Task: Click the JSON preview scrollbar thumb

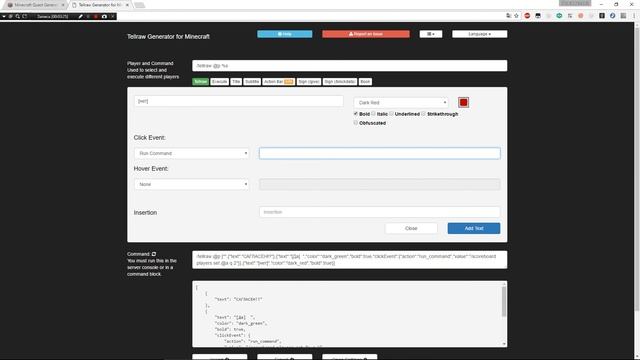Action: [504, 301]
